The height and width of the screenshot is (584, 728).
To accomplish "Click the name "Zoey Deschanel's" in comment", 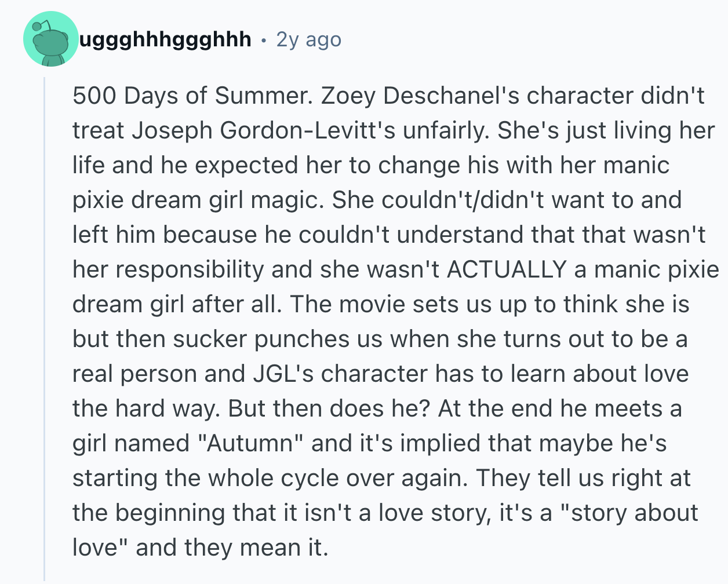I will [420, 96].
